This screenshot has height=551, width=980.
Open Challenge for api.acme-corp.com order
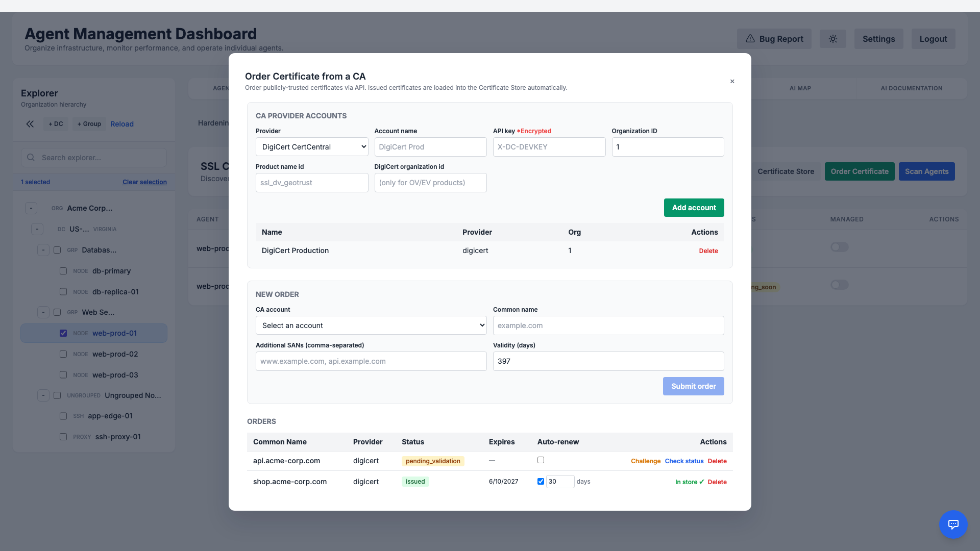645,461
